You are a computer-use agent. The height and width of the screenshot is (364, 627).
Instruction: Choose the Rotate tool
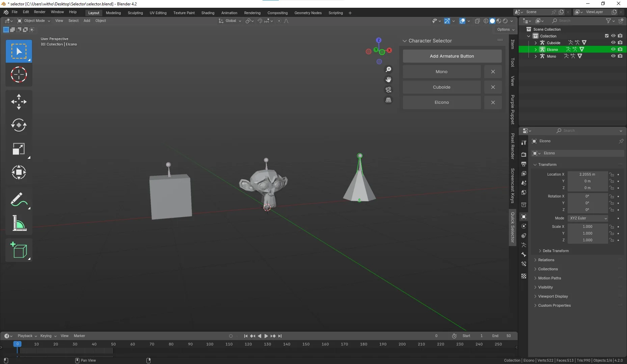(19, 125)
